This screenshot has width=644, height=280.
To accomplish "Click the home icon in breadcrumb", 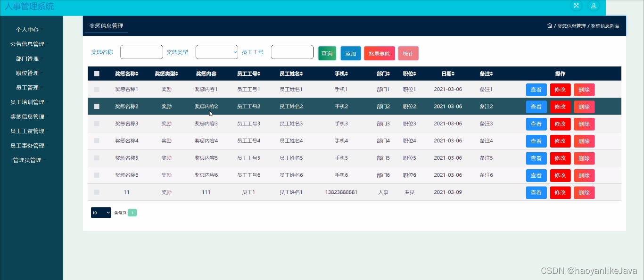I will coord(550,25).
